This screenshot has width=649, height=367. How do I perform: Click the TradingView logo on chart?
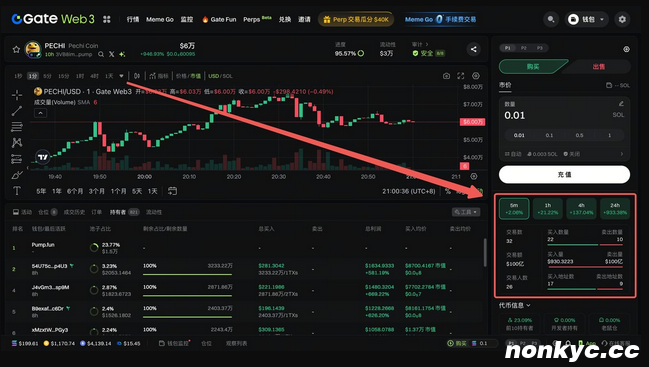coord(43,157)
